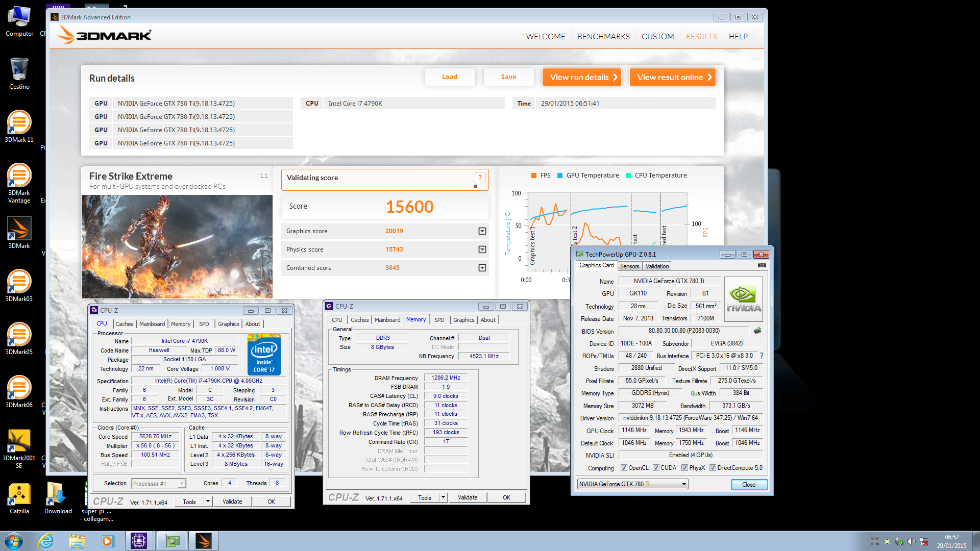Open Windows Explorer from the taskbar

77,541
